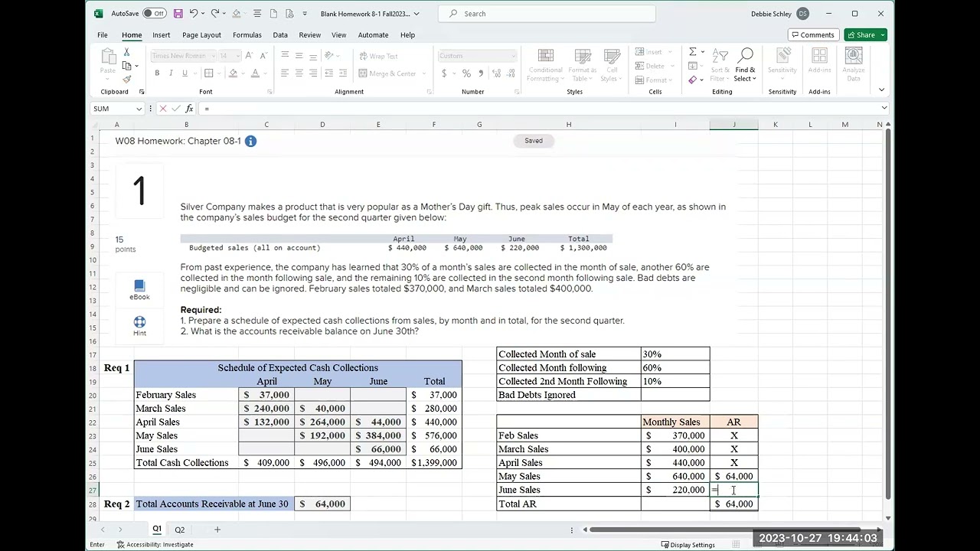Open Find & Select magnifier
The height and width of the screenshot is (551, 980).
745,64
